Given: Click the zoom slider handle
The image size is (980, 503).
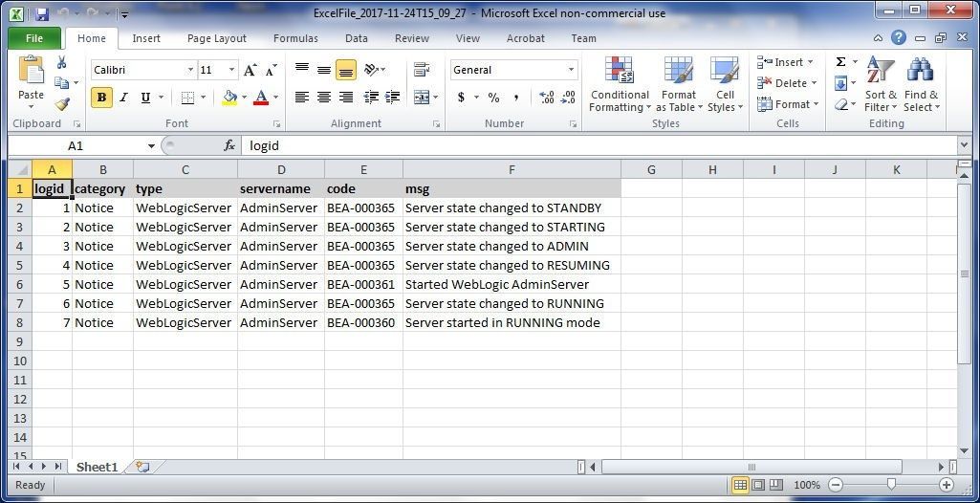Looking at the screenshot, I should point(891,485).
